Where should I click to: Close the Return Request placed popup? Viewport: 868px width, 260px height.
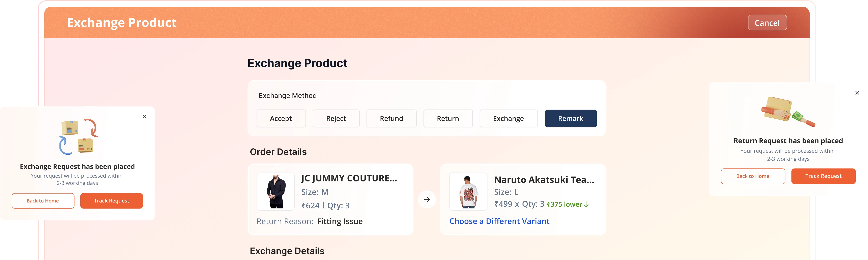(x=857, y=93)
